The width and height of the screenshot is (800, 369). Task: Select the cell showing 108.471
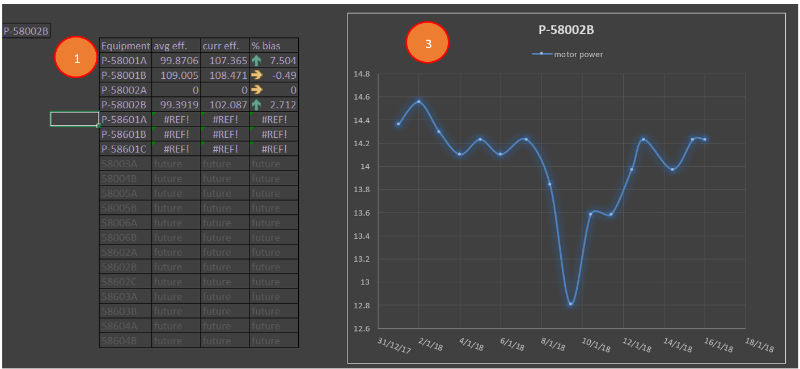pos(225,76)
